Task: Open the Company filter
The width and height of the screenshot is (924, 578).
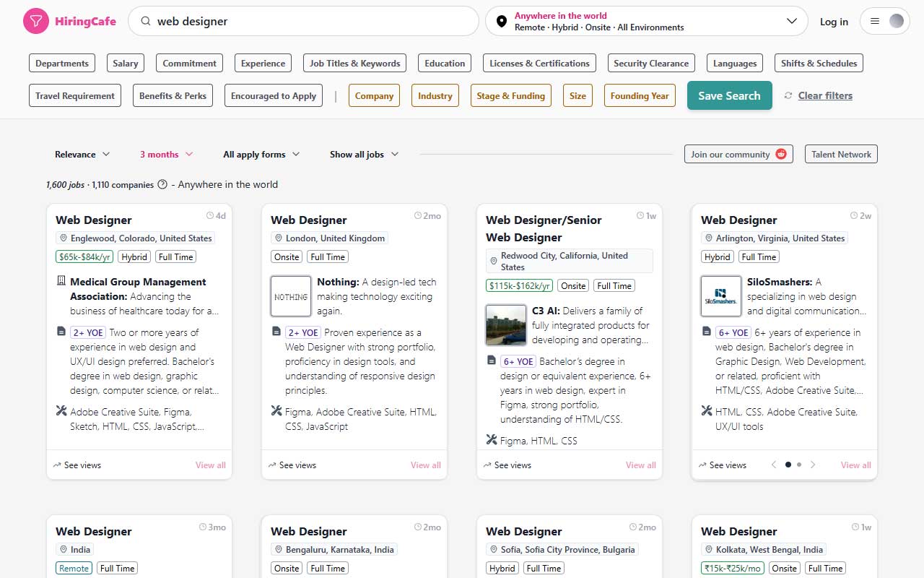Action: click(374, 95)
